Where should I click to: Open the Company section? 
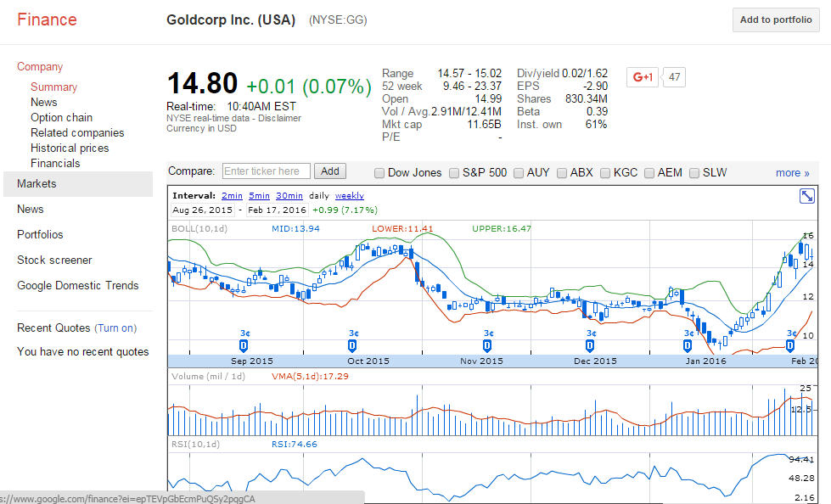coord(40,67)
